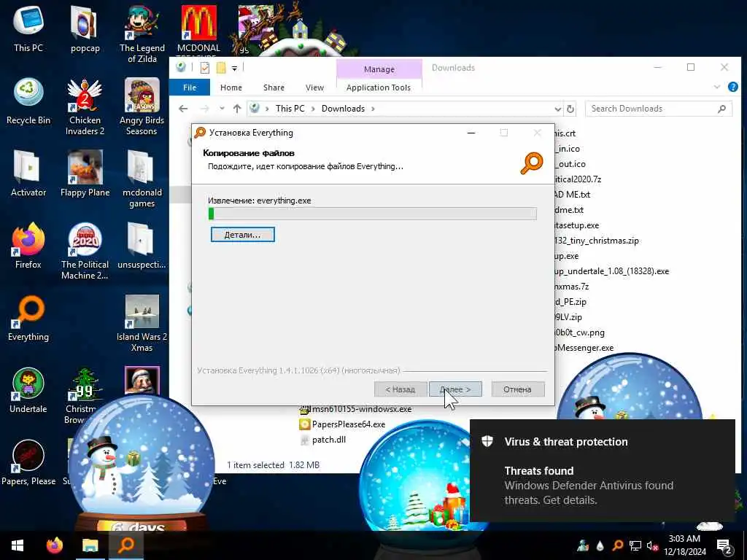Switch to File Explorer on the taskbar
The height and width of the screenshot is (560, 747).
click(90, 545)
